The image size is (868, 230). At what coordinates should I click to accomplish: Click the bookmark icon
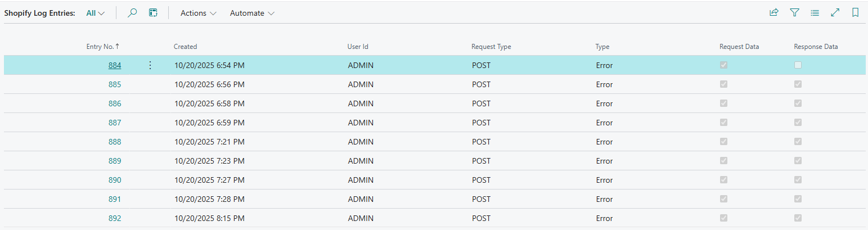point(855,13)
